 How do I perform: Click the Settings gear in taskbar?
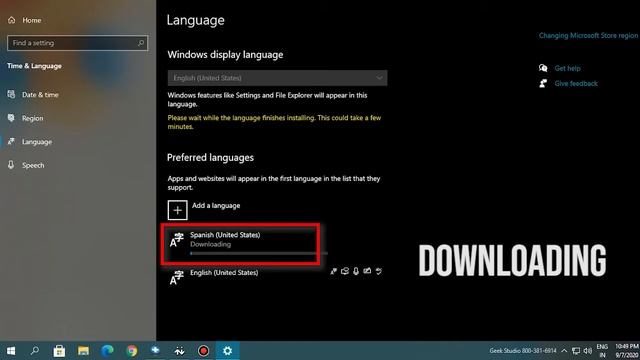[227, 351]
